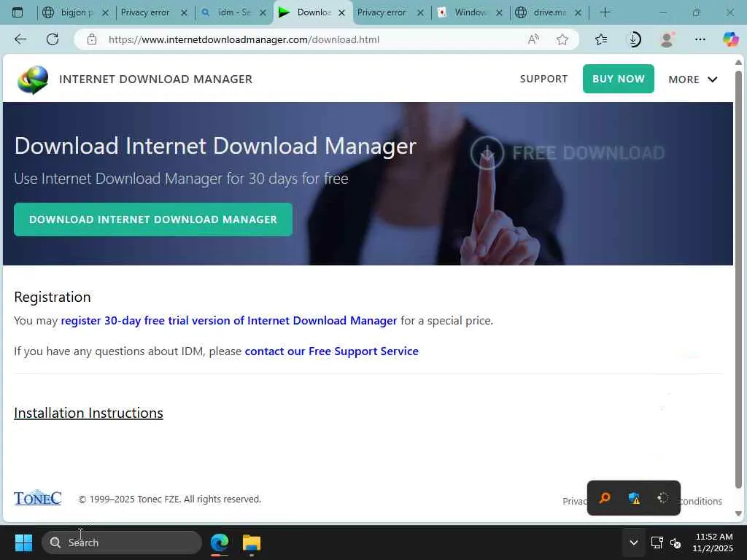The image size is (747, 560).
Task: Close the bigjon tab
Action: pyautogui.click(x=105, y=13)
